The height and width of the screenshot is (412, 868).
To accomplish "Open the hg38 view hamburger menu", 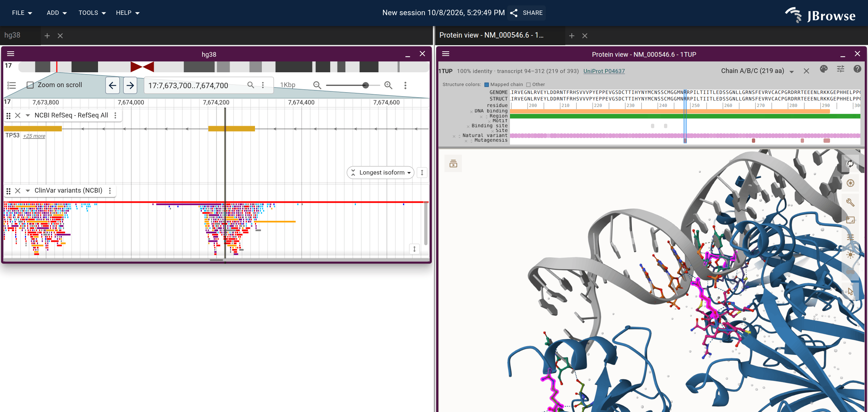I will [11, 54].
